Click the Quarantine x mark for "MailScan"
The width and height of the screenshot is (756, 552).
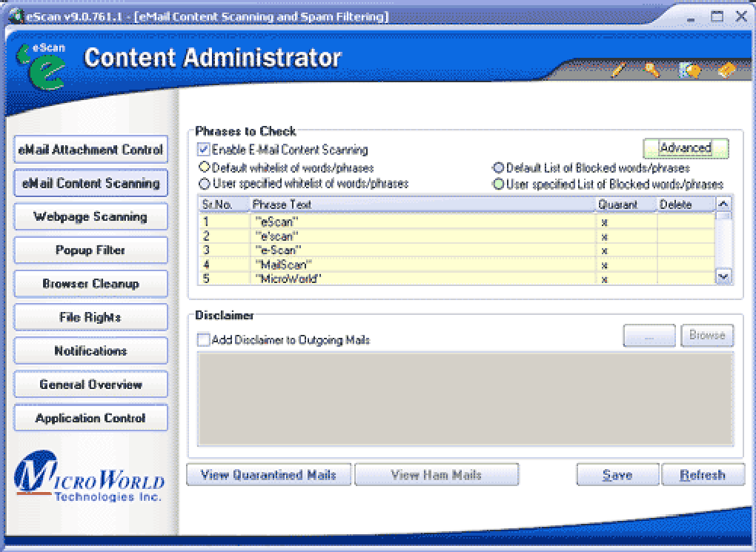(x=605, y=266)
